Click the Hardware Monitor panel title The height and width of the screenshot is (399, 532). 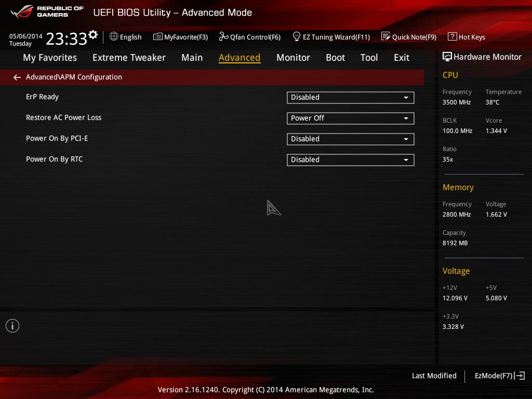tap(487, 57)
